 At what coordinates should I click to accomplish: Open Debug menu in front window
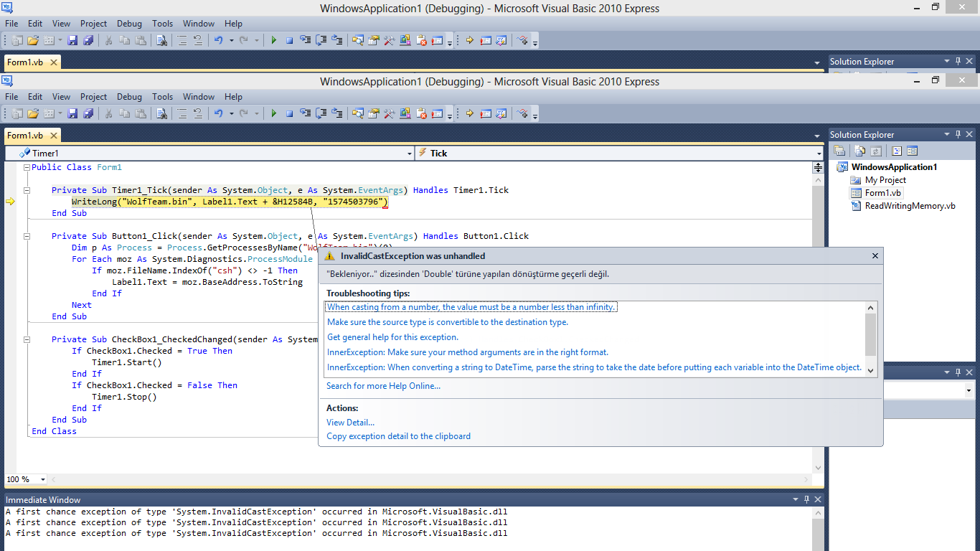[129, 97]
